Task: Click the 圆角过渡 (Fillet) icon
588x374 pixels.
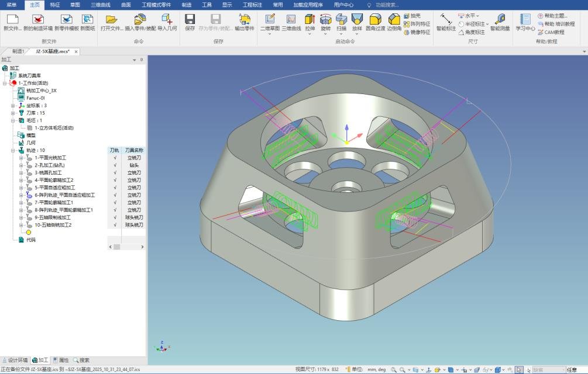Action: (x=375, y=20)
